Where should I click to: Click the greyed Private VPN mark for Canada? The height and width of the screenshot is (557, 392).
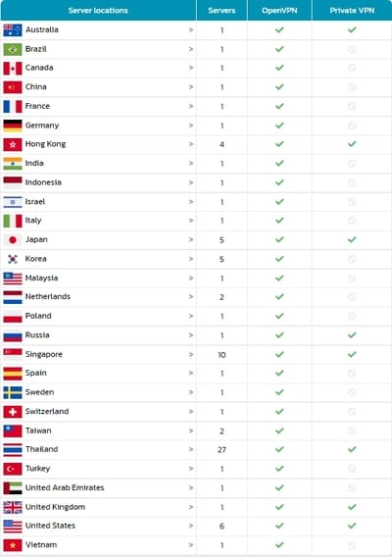pos(352,68)
